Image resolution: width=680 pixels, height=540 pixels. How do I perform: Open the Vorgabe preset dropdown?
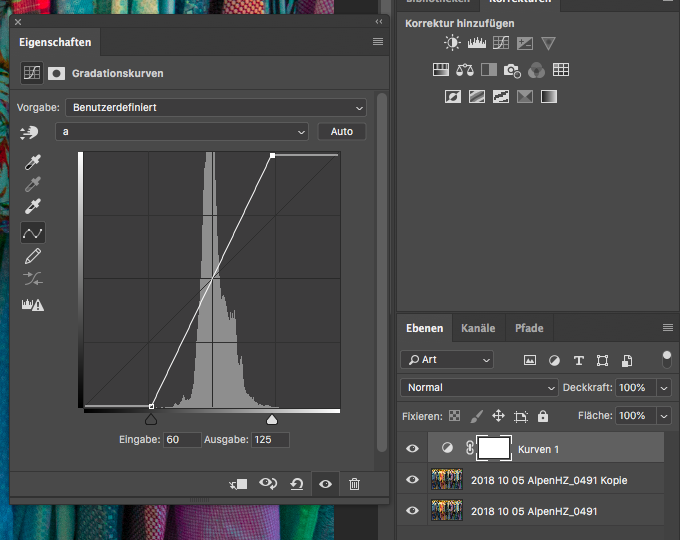216,108
